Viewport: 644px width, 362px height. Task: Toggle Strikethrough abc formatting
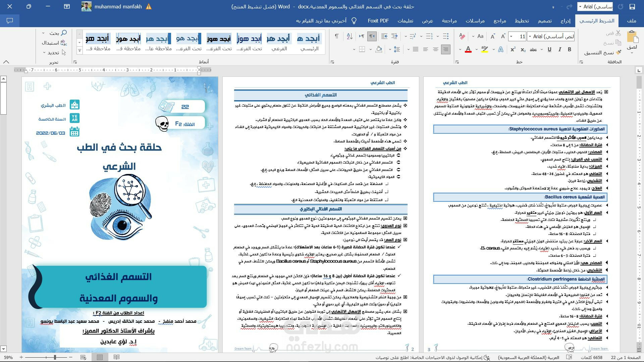pyautogui.click(x=533, y=50)
